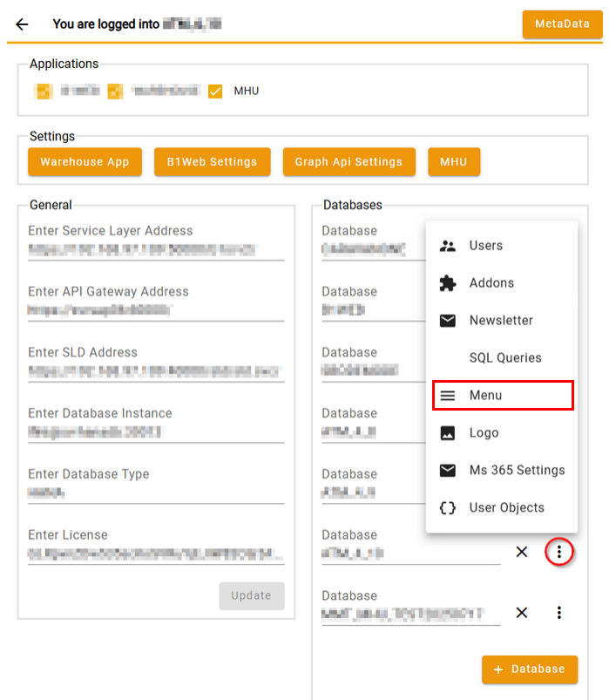This screenshot has height=700, width=609.
Task: Click the MetaData button
Action: point(562,24)
